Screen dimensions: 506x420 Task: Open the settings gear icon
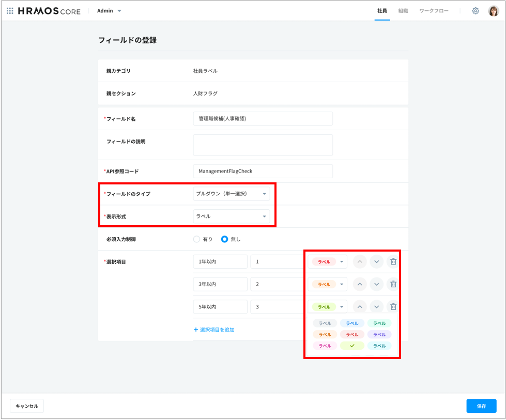click(475, 11)
